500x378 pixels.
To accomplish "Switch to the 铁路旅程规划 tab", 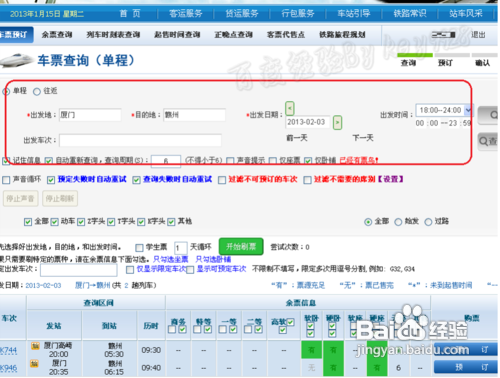I will pyautogui.click(x=342, y=35).
